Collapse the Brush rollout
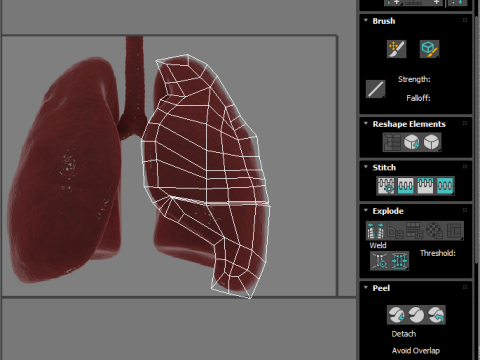480x360 pixels. pos(366,21)
